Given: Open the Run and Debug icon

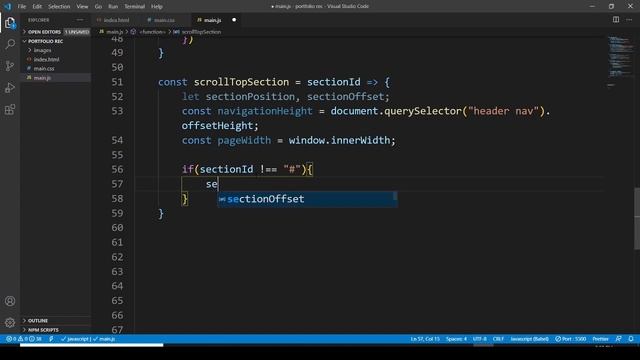Looking at the screenshot, I should [x=10, y=88].
